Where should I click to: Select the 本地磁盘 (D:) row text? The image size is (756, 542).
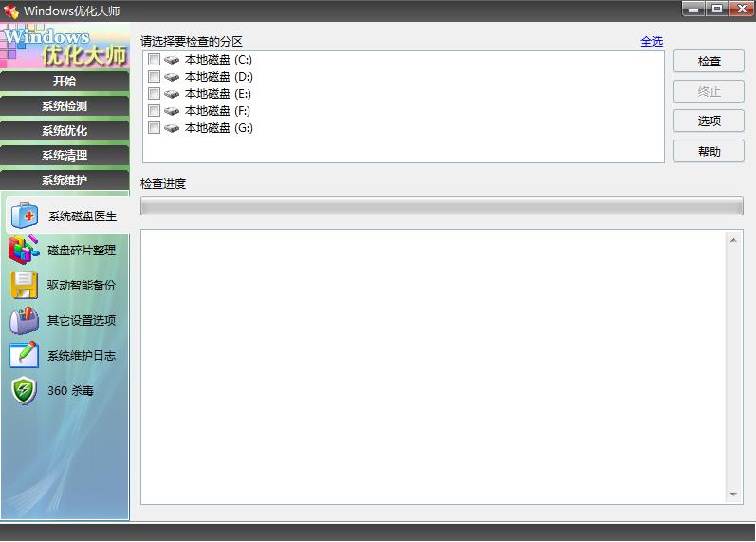[219, 77]
